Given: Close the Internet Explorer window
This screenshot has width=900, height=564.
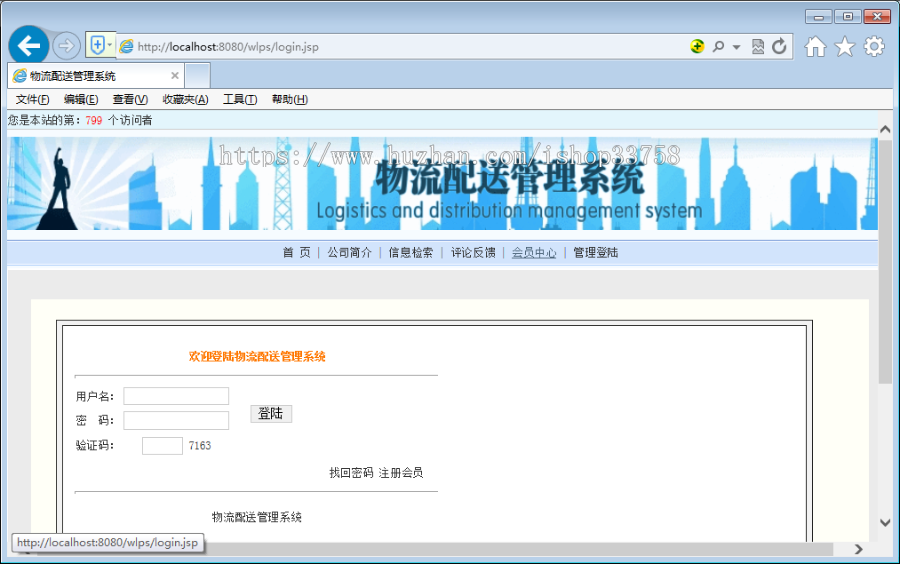Looking at the screenshot, I should point(877,17).
